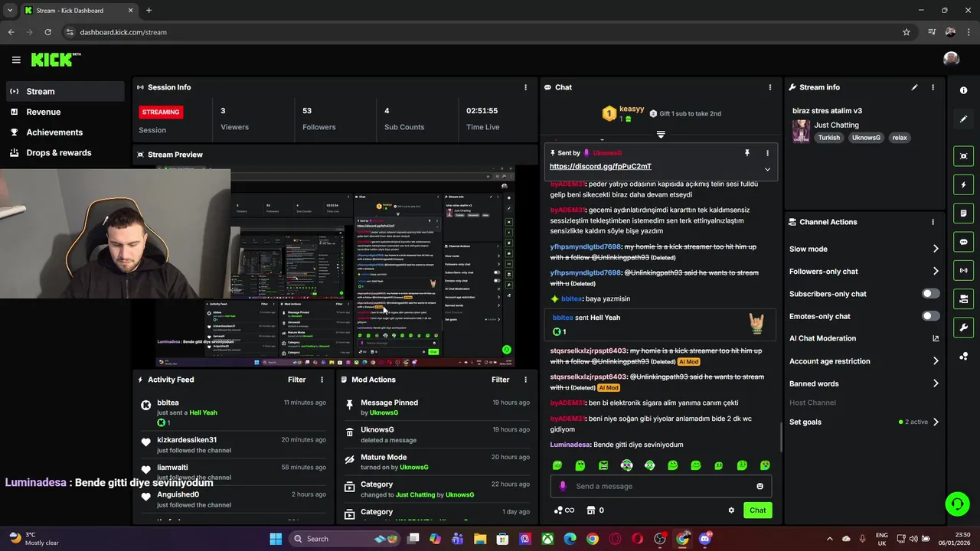Screen dimensions: 980x551
Task: Open the hamburger menu next to Kick logo
Action: pos(16,60)
